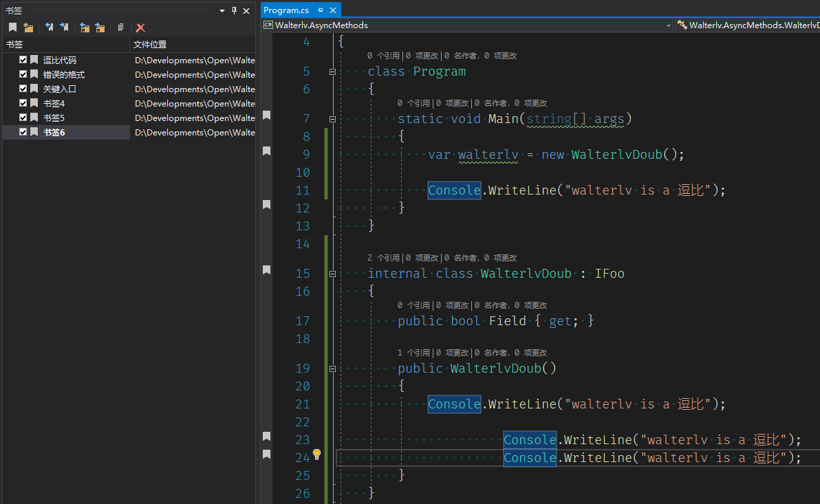The width and height of the screenshot is (820, 504).
Task: Jump to next bookmark
Action: pyautogui.click(x=64, y=28)
